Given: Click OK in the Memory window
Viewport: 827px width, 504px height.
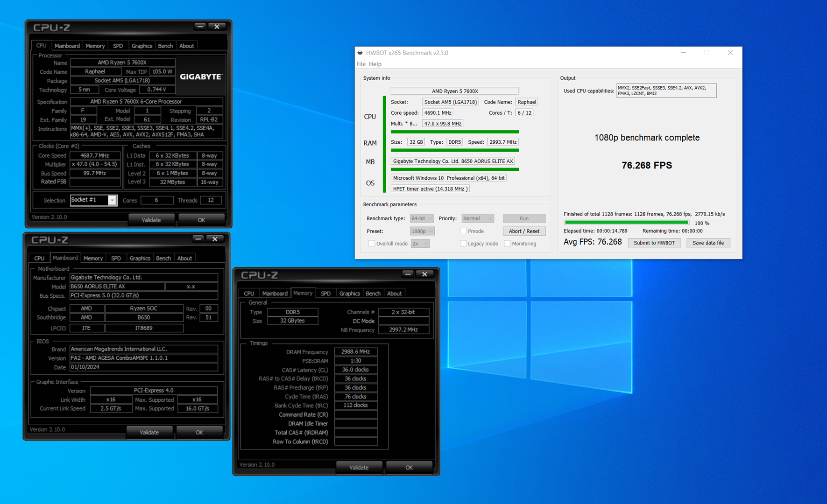Looking at the screenshot, I should (x=409, y=467).
